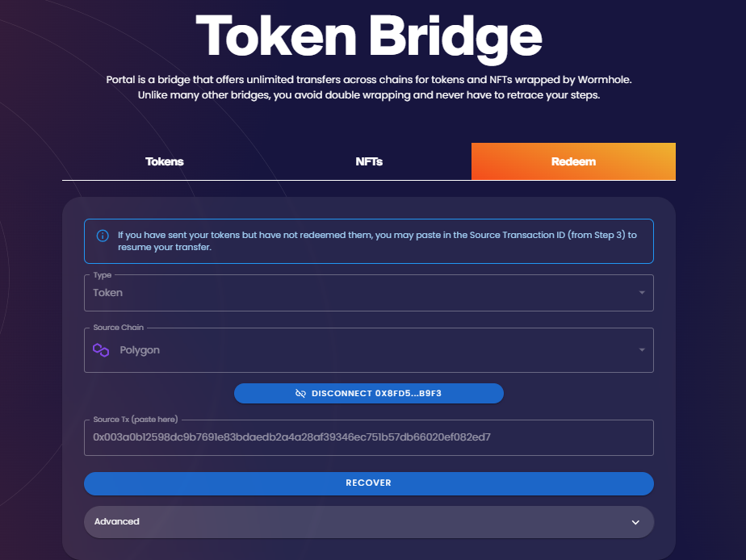Expand the Advanced section
This screenshot has height=560, width=746.
[368, 522]
